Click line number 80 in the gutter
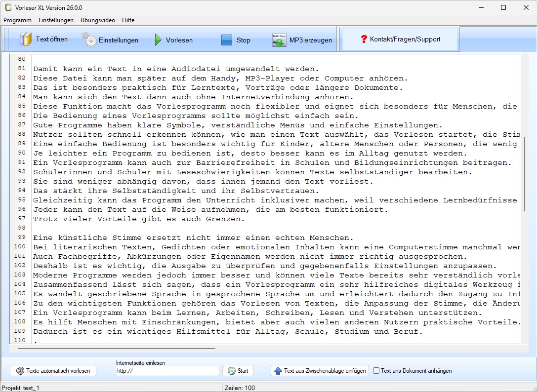This screenshot has height=392, width=538. coord(22,59)
